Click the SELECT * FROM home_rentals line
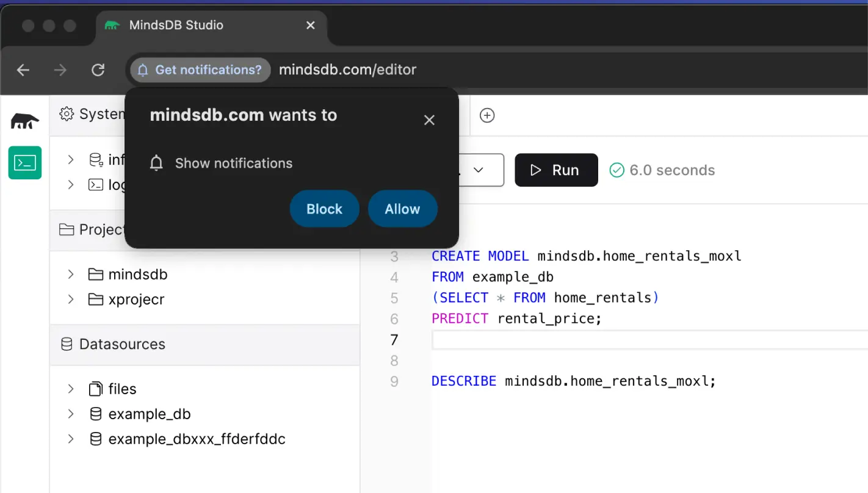This screenshot has height=493, width=868. [x=546, y=298]
